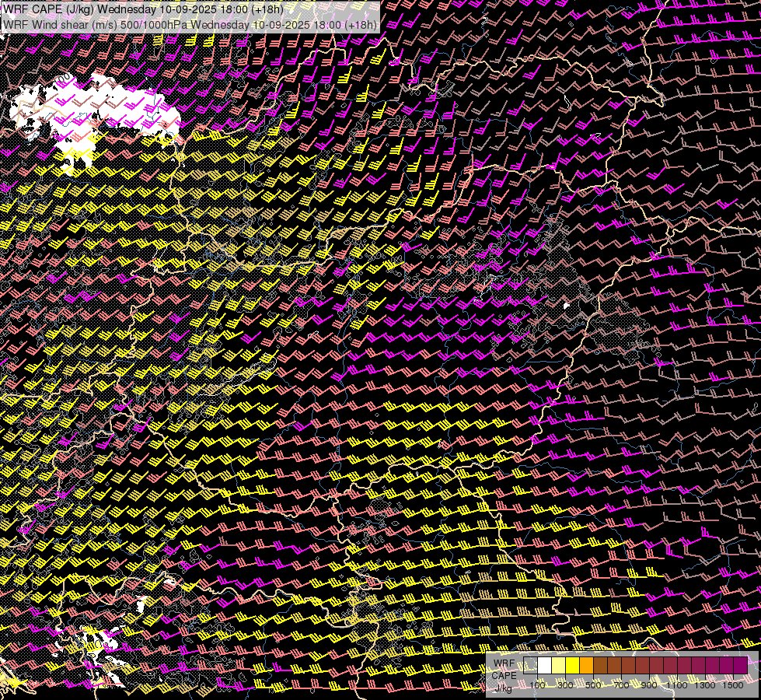Select the first empty legend swatch below 100
This screenshot has width=761, height=700.
pos(530,665)
